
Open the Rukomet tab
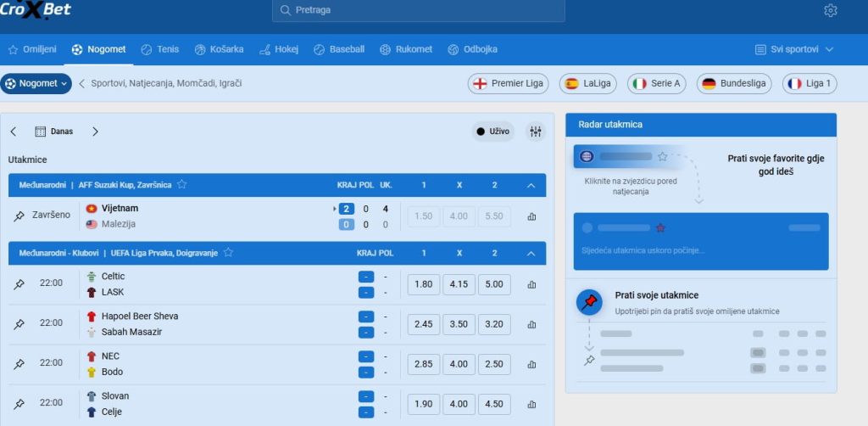pos(406,49)
